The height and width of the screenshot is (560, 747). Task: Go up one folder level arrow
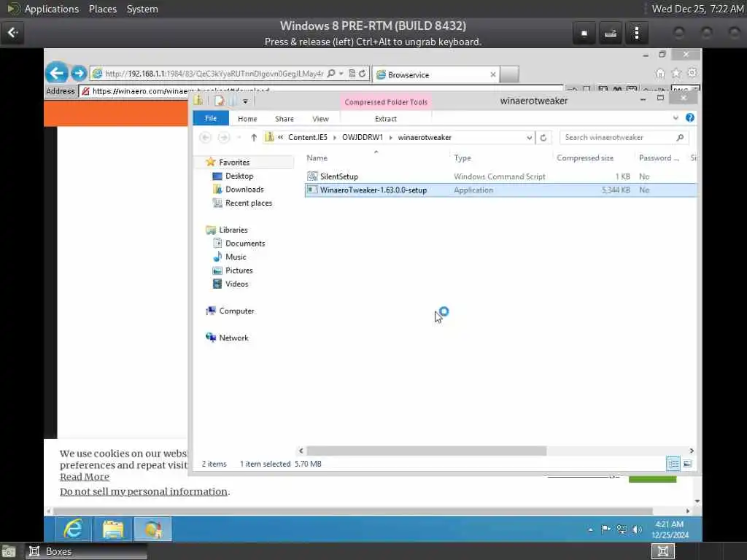(x=254, y=138)
